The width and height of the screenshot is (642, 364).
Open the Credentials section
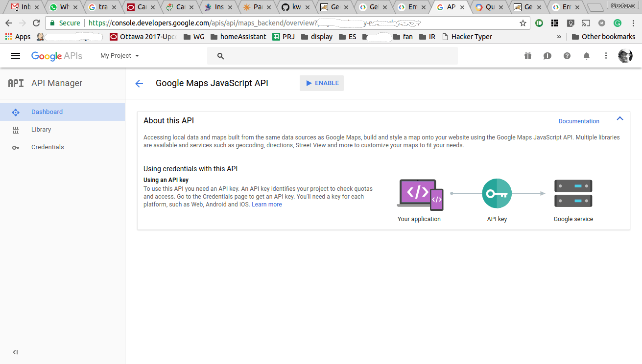(x=63, y=147)
